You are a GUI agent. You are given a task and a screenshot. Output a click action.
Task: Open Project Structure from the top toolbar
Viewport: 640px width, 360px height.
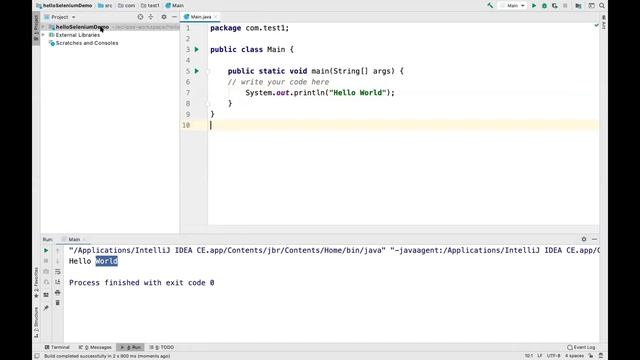[x=578, y=6]
